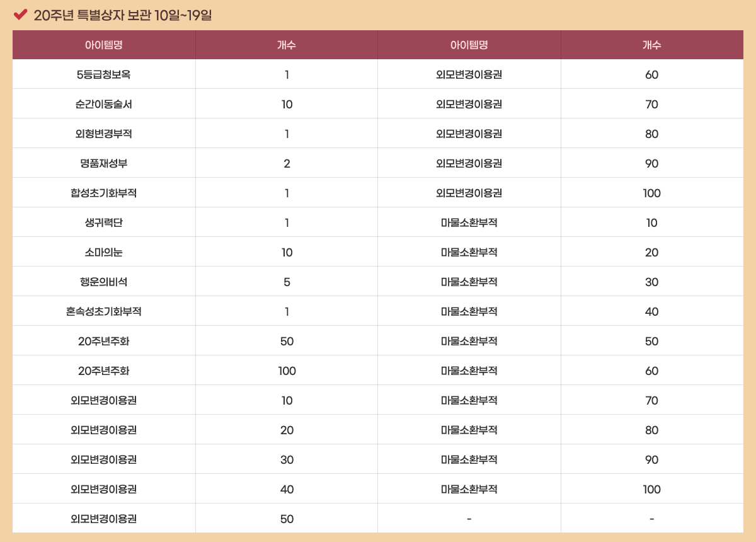
Task: Select the 5등급청보옥 item cell
Action: 104,74
